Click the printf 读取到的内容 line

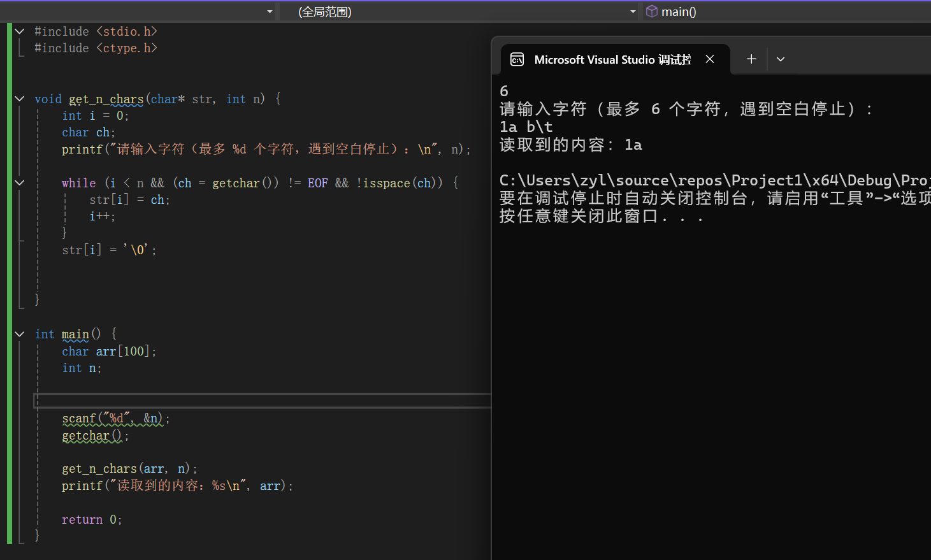click(x=178, y=485)
